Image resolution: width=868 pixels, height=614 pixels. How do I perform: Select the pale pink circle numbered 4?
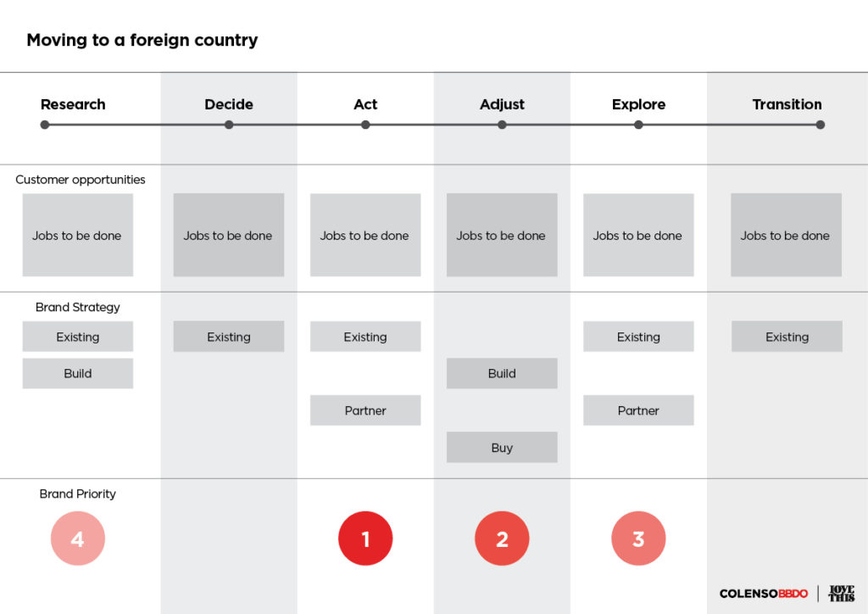(77, 539)
